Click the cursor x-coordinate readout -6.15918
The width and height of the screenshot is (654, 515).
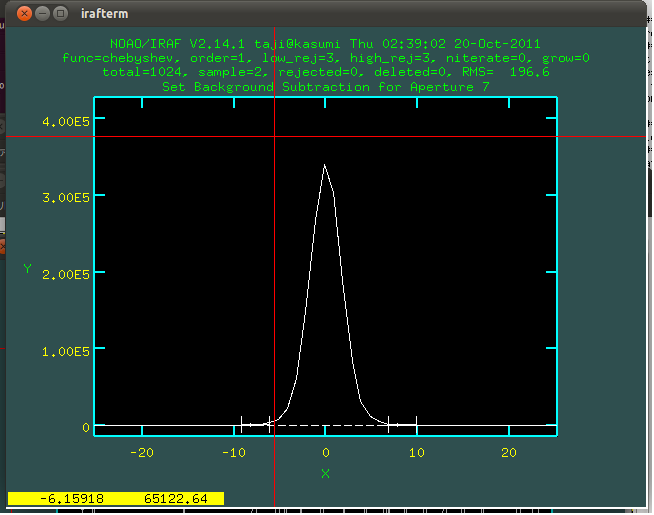[72, 499]
